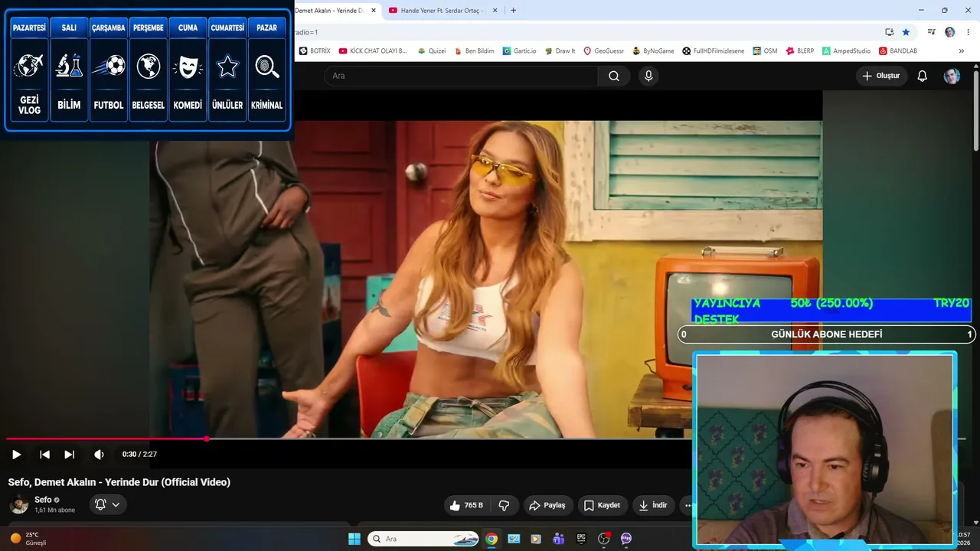Open the BLERP bookmark

(800, 51)
